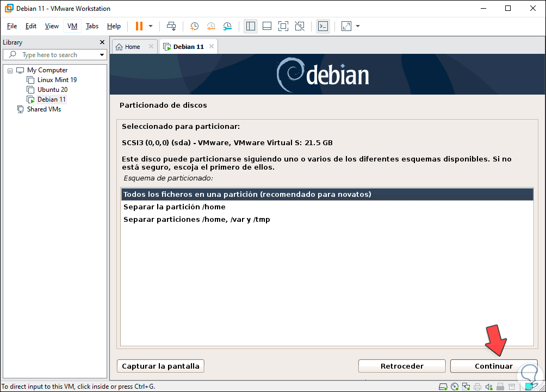Choose 'Separar particiones /home, /var y /tmp'
Viewport: 546px width, 392px height.
pyautogui.click(x=327, y=219)
